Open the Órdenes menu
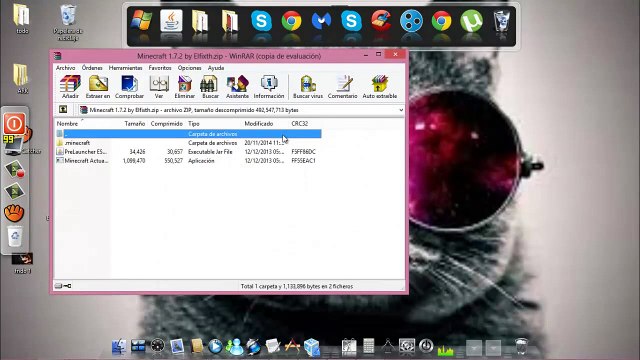 click(92, 68)
